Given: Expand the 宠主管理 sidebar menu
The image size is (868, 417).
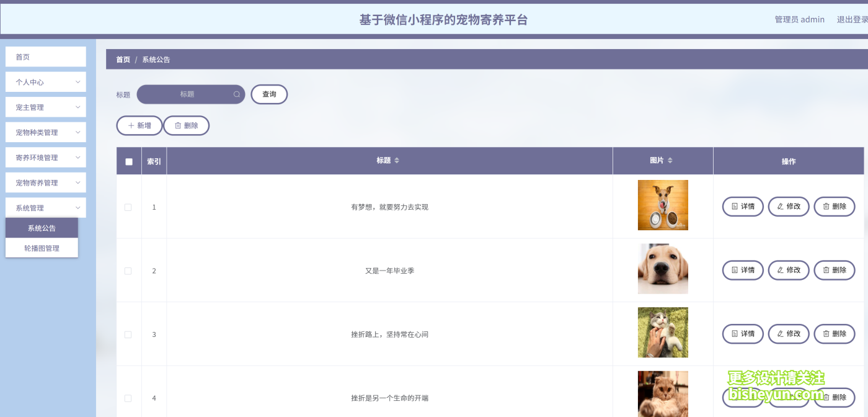Looking at the screenshot, I should (46, 107).
